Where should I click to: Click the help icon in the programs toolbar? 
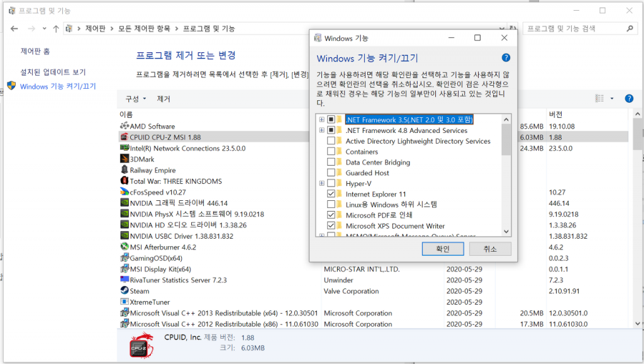point(629,98)
